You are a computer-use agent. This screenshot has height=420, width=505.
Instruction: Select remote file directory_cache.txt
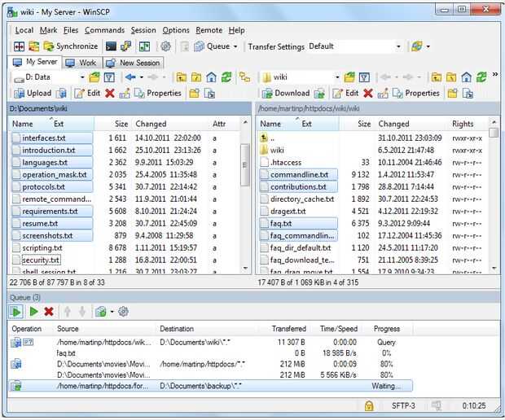point(302,199)
